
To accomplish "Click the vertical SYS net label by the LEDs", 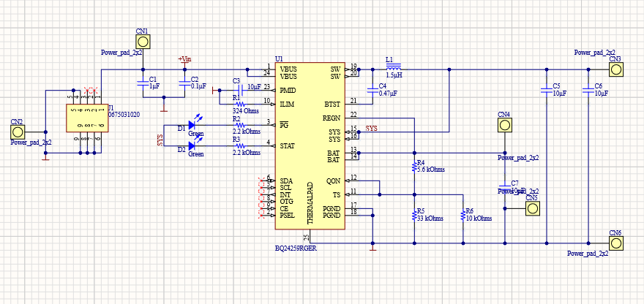I will click(160, 140).
